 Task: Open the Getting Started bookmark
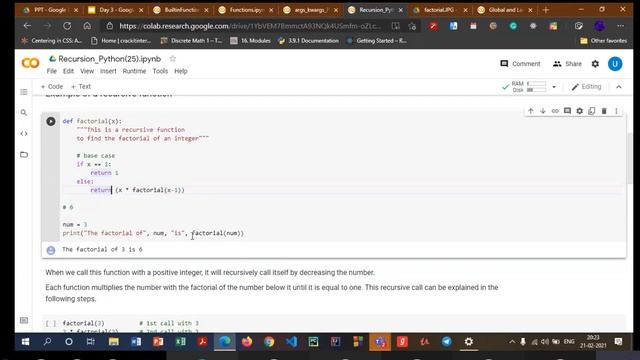tap(376, 40)
